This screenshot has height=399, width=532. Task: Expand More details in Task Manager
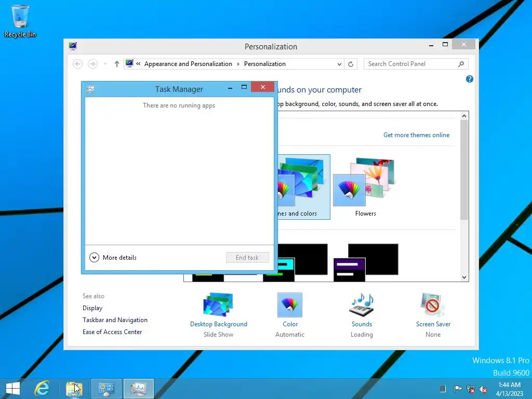113,258
